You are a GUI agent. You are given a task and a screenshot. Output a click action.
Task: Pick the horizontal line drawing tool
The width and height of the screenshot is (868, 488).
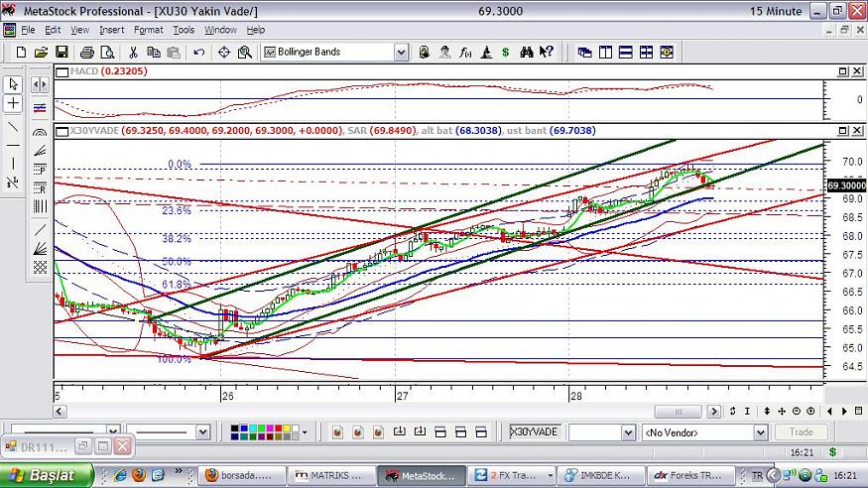[13, 146]
